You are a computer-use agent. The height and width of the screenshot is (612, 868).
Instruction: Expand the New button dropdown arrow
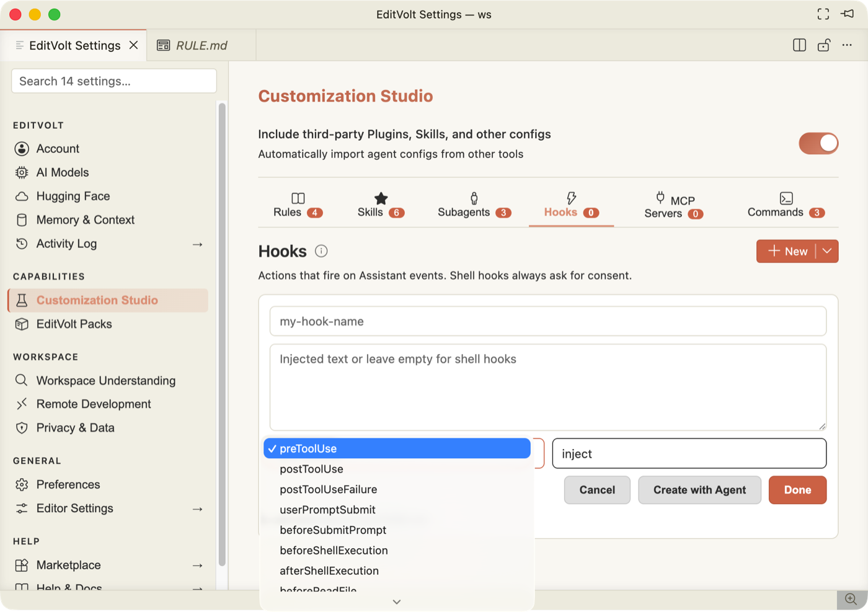coord(827,251)
